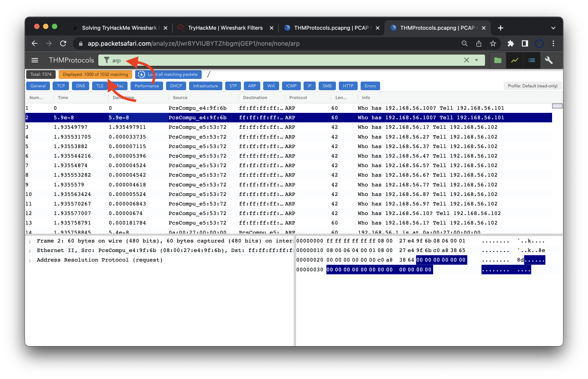Open Profile: Default (read-only) selector
Viewport: 588px width, 379px height.
pyautogui.click(x=532, y=86)
